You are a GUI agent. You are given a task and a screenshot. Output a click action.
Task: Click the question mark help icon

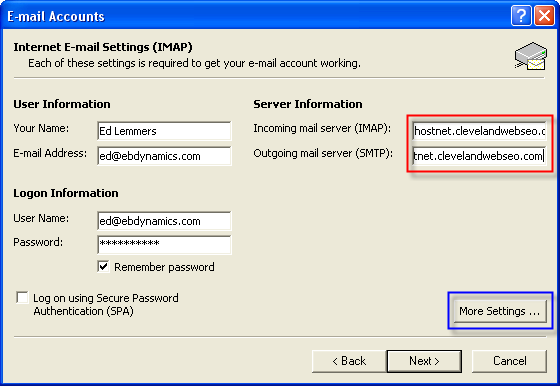tap(521, 16)
